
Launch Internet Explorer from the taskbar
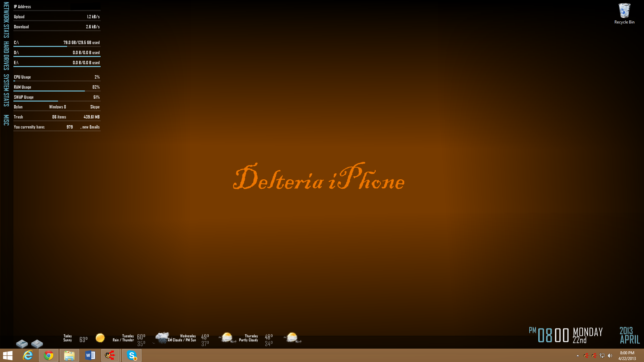28,355
